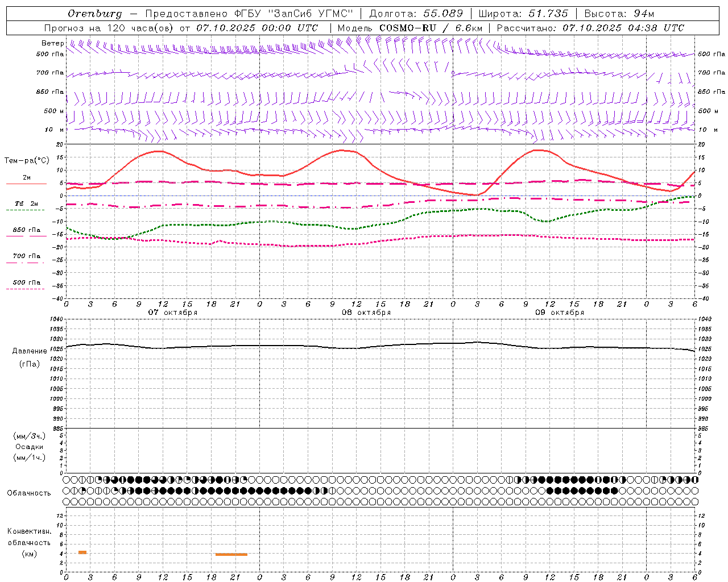The image size is (728, 582).
Task: Click the Orenburg station title
Action: (94, 14)
